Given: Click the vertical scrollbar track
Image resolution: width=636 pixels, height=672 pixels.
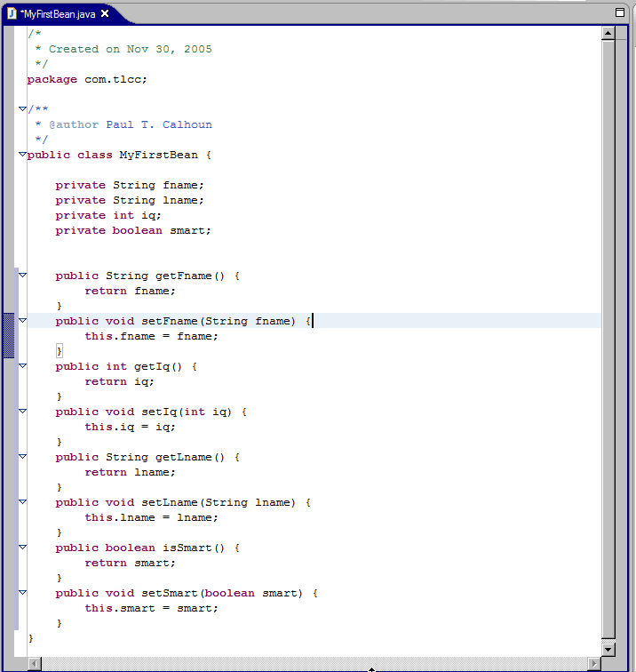Looking at the screenshot, I should pyautogui.click(x=608, y=339).
